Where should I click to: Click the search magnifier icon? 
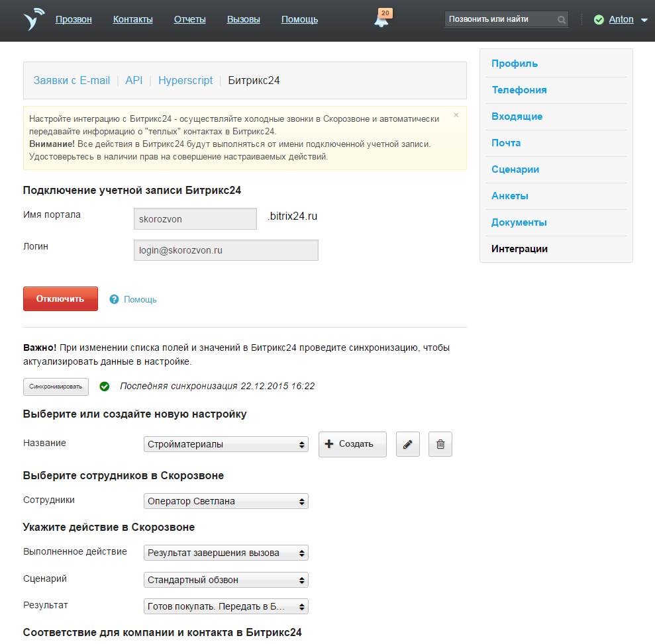pyautogui.click(x=562, y=20)
